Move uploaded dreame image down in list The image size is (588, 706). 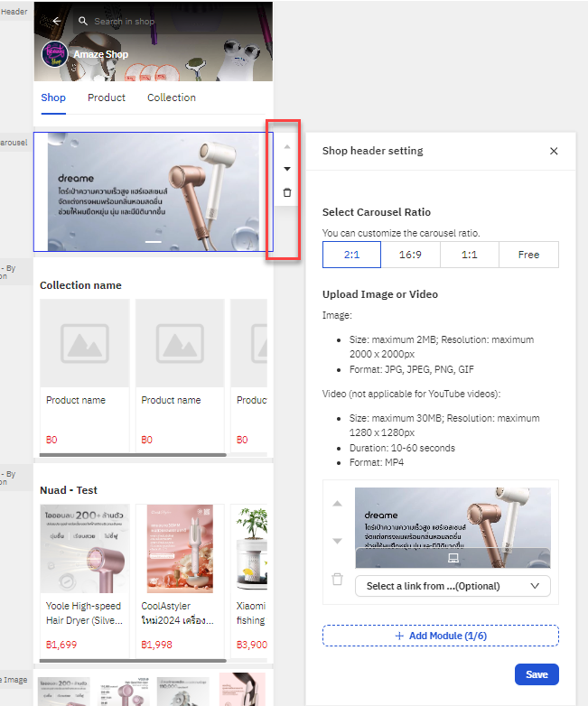tap(337, 541)
